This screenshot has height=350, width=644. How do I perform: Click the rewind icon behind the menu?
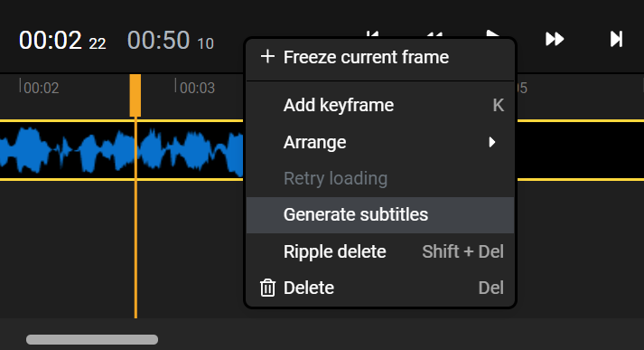[434, 33]
